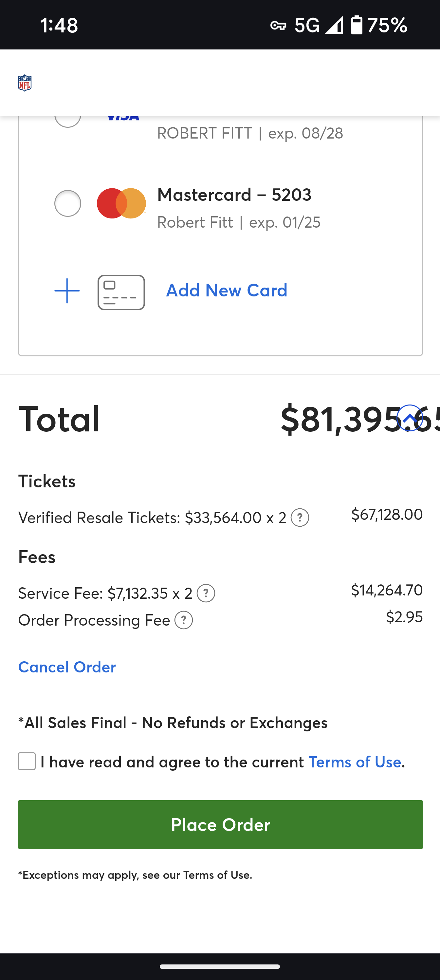This screenshot has height=980, width=440.
Task: Tap the battery icon in status bar
Action: 356,26
